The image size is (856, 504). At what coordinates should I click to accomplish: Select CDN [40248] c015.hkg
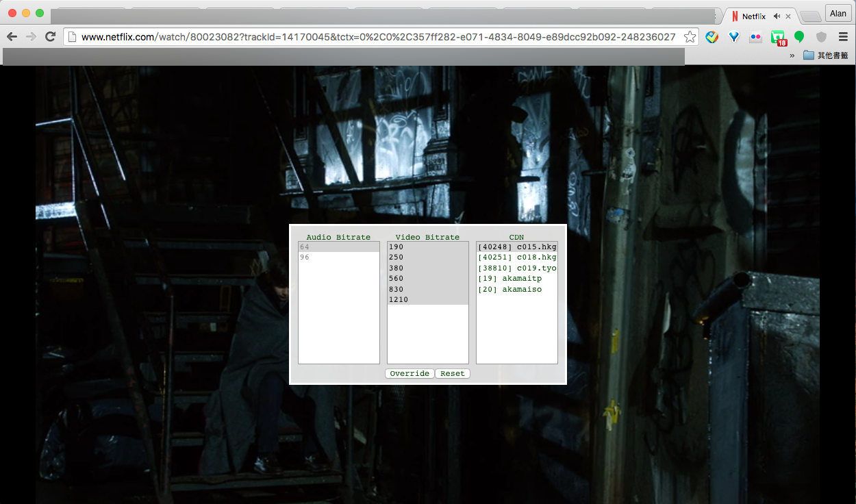[517, 247]
